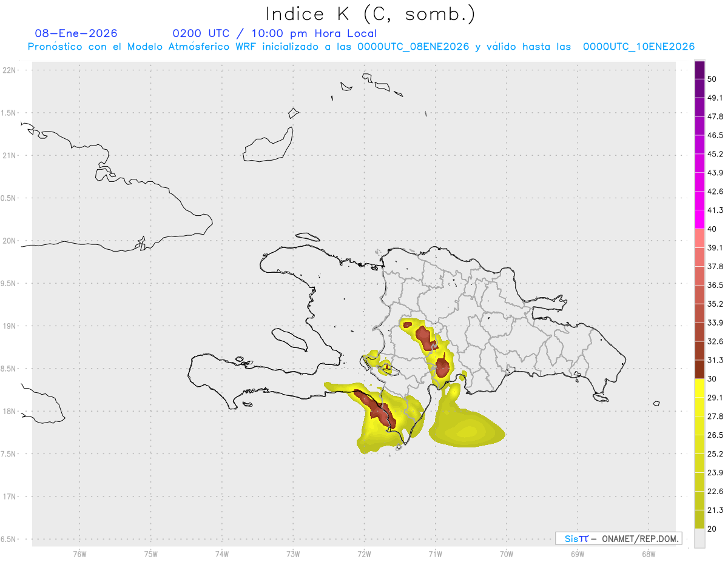Click the colorbar label "33.9"

[x=715, y=323]
